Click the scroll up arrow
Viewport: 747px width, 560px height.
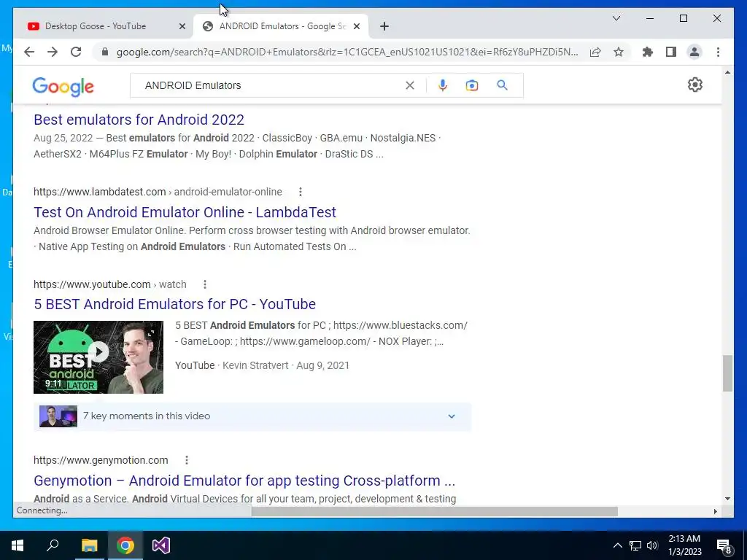727,72
